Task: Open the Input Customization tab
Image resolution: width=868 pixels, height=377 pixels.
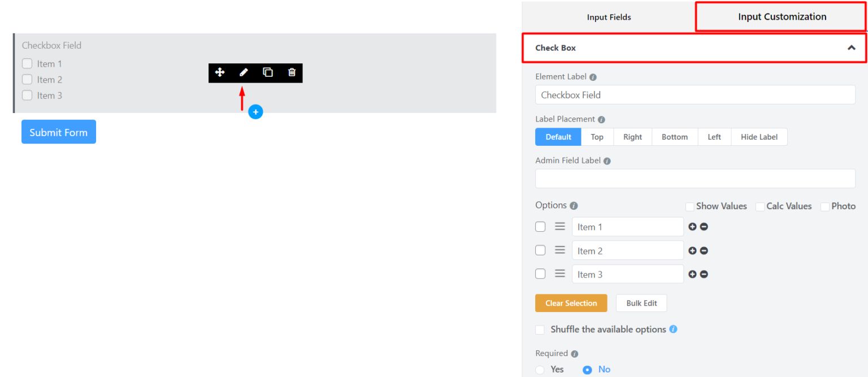Action: pos(781,16)
